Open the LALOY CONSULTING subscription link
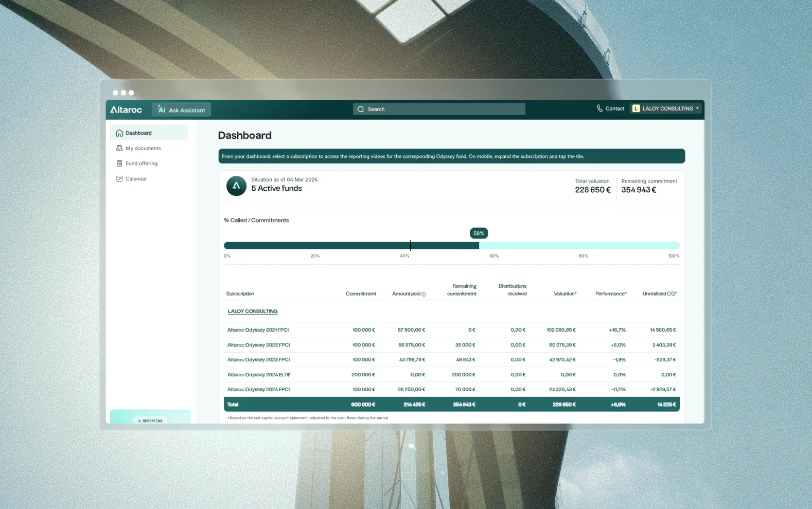The image size is (812, 509). coord(253,311)
